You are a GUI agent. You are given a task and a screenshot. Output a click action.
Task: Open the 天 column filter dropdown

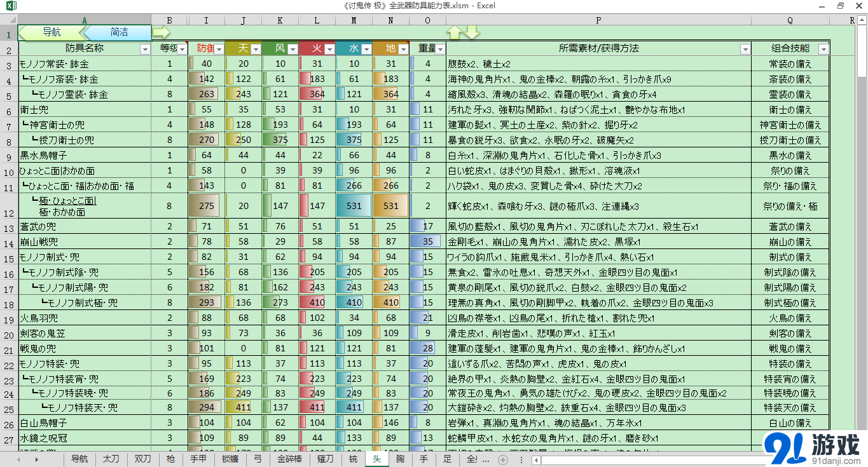[x=256, y=49]
